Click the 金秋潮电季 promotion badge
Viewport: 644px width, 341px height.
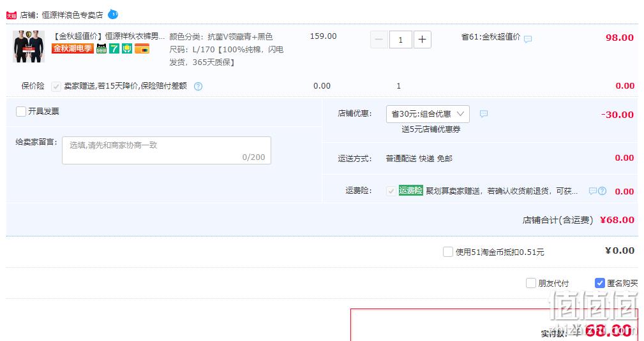pos(73,48)
